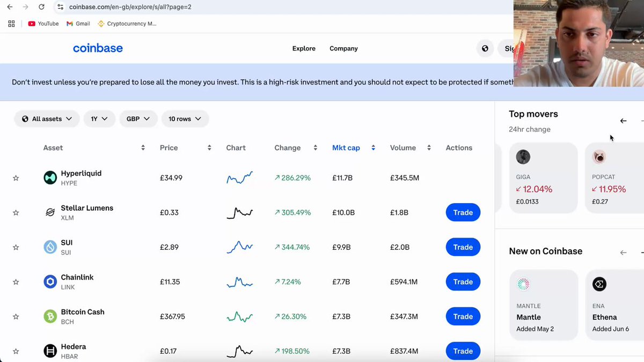Open the Gmail bookmark

click(x=78, y=24)
